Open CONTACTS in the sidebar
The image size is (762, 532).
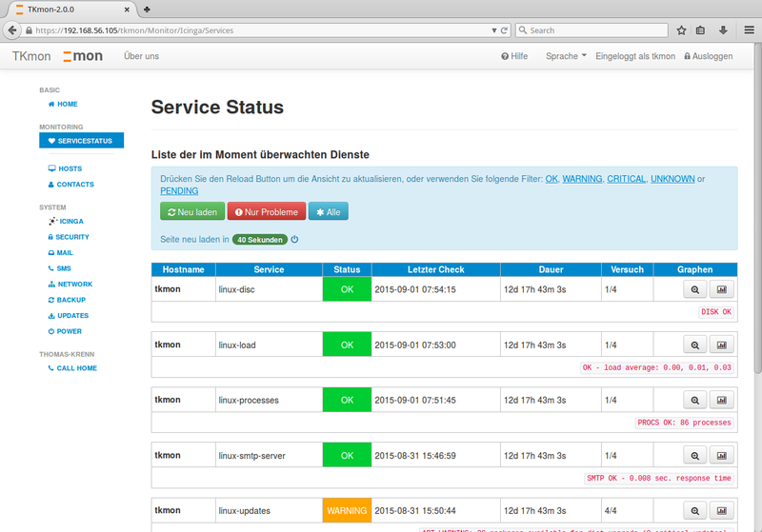coord(70,185)
